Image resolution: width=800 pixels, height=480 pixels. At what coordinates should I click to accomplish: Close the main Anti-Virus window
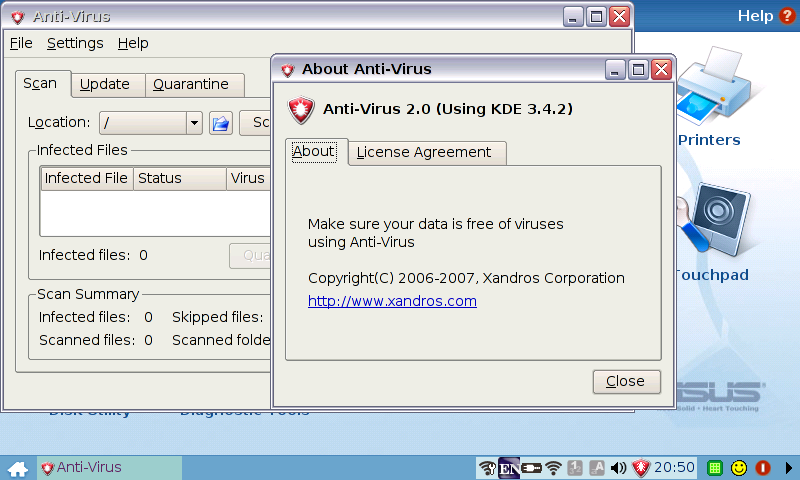coord(620,17)
